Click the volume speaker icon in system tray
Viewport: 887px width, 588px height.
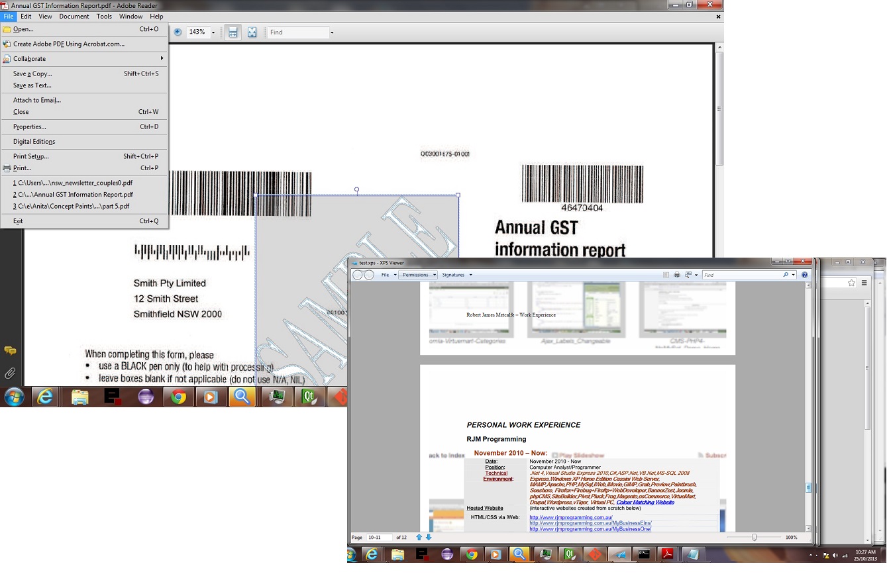click(835, 555)
